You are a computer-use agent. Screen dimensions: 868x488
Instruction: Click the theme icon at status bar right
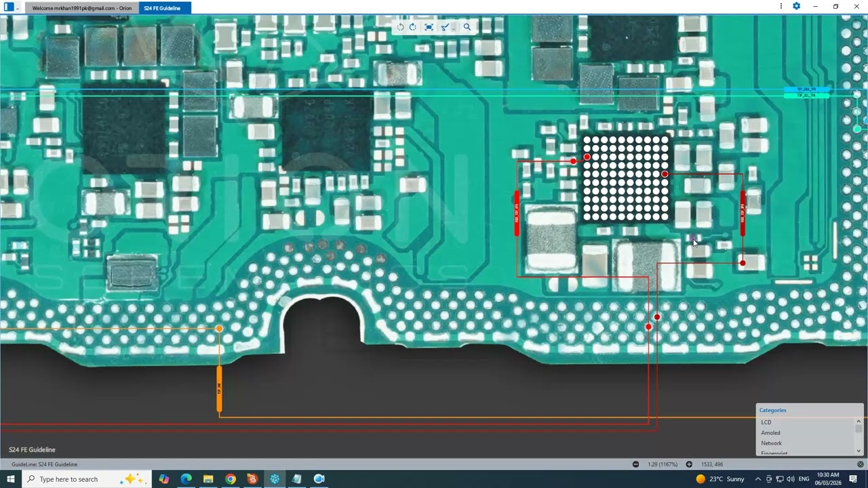pos(862,464)
